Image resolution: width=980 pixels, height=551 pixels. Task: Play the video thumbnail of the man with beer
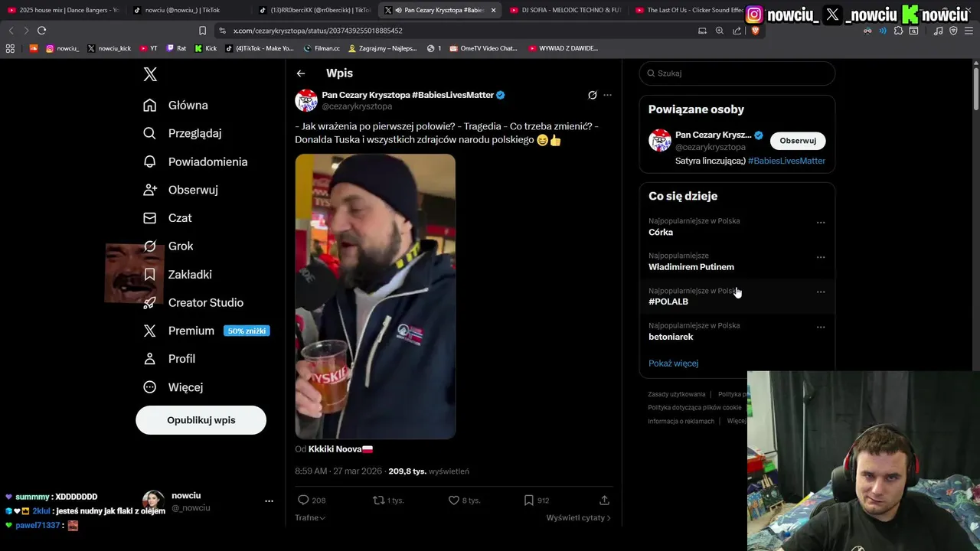(x=375, y=297)
